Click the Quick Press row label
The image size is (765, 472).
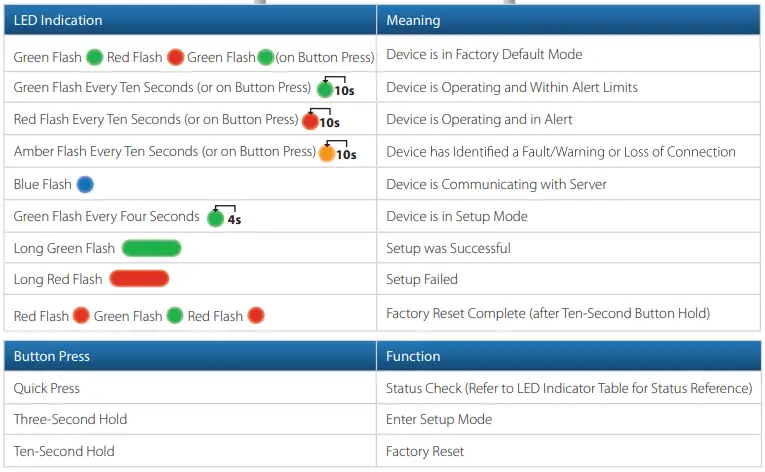(47, 388)
